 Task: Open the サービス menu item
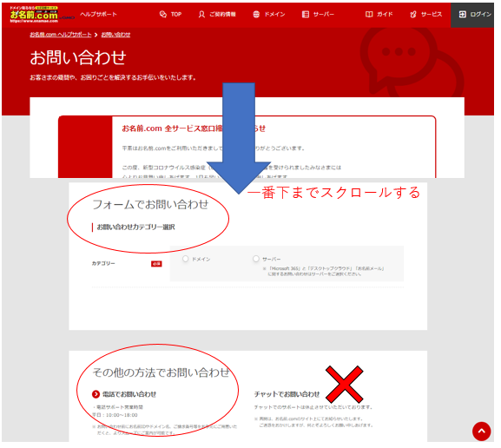(x=432, y=14)
